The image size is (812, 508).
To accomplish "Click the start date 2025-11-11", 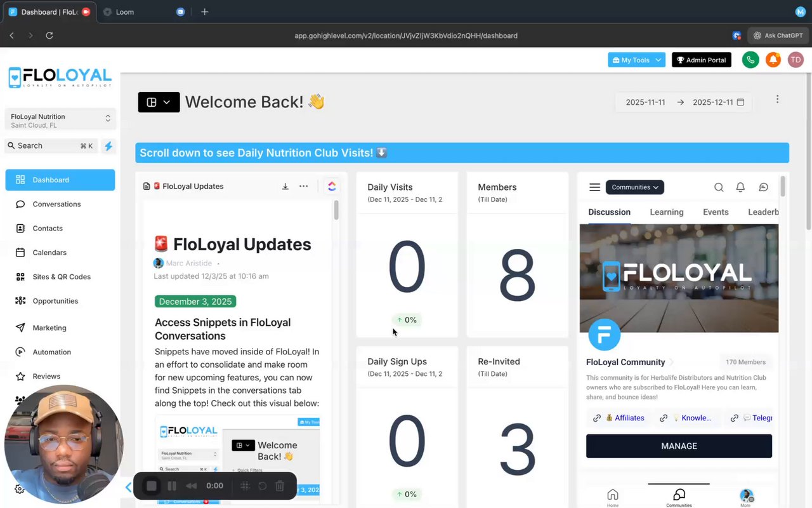I will (x=645, y=102).
